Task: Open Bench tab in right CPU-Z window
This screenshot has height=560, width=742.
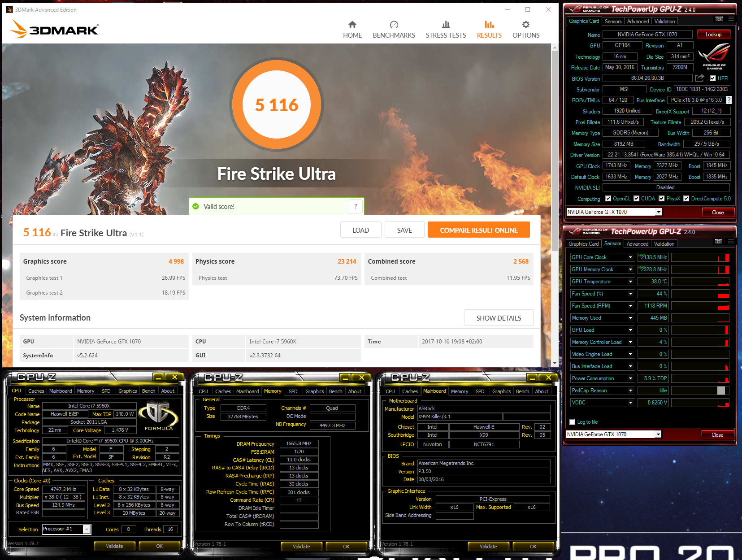Action: [523, 391]
